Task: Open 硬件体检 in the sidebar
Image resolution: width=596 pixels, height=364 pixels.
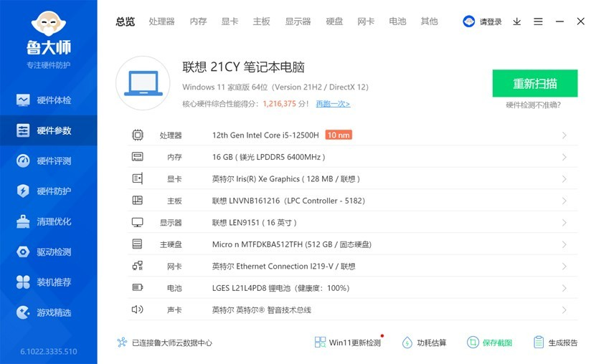Action: point(48,100)
